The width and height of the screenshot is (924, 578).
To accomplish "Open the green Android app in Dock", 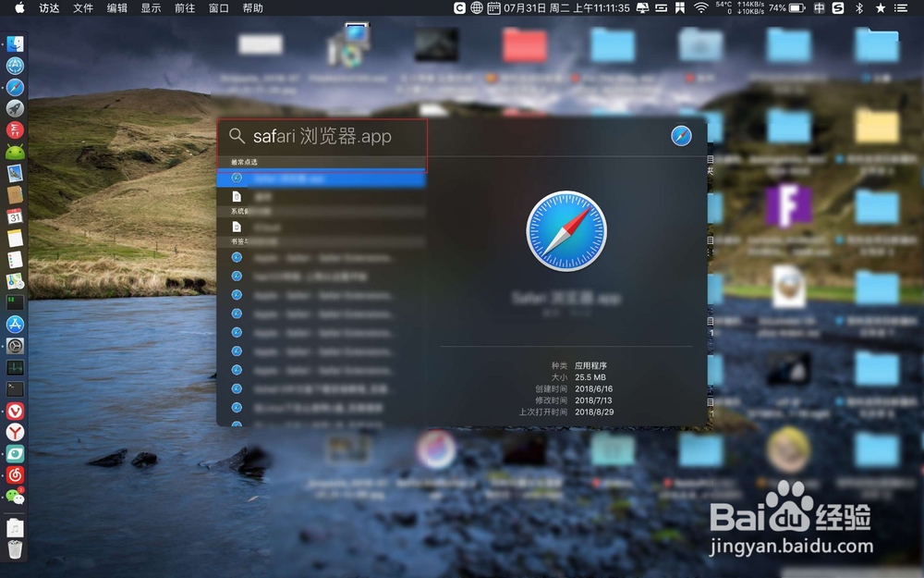I will 15,152.
